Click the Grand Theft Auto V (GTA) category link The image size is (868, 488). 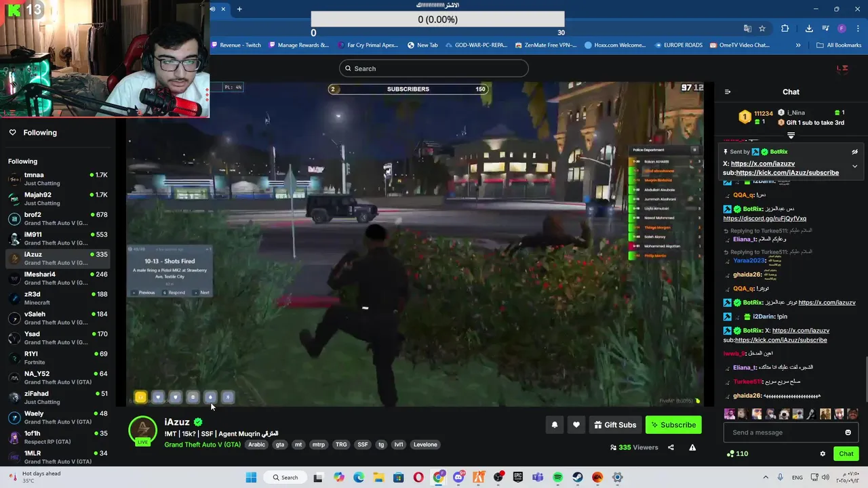pos(202,445)
